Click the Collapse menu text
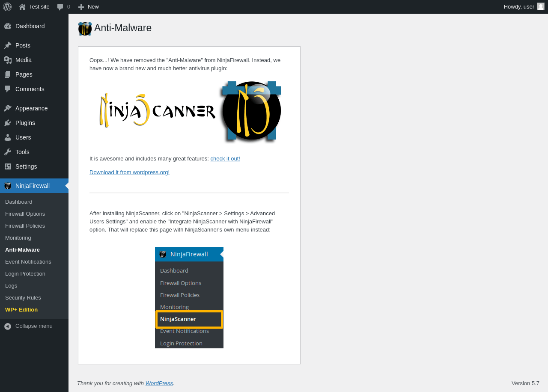Screen dimensions: 548x392 pyautogui.click(x=34, y=326)
